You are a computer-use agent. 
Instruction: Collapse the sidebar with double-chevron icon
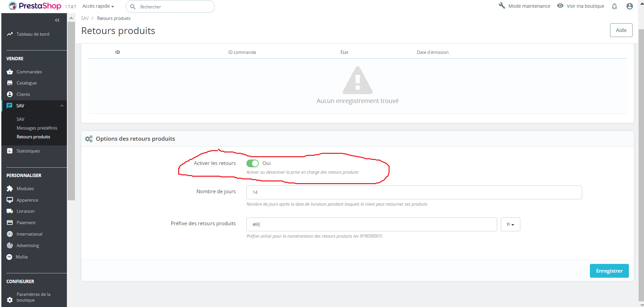[57, 20]
